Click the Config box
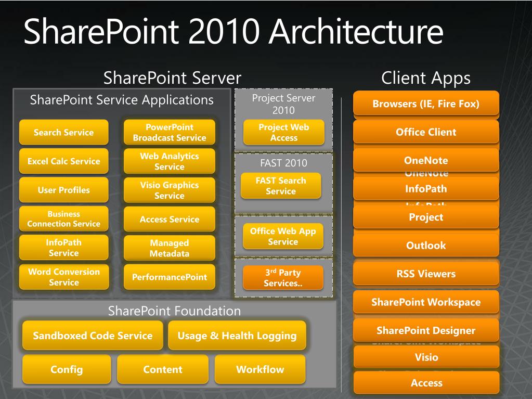The width and height of the screenshot is (532, 399). click(67, 369)
